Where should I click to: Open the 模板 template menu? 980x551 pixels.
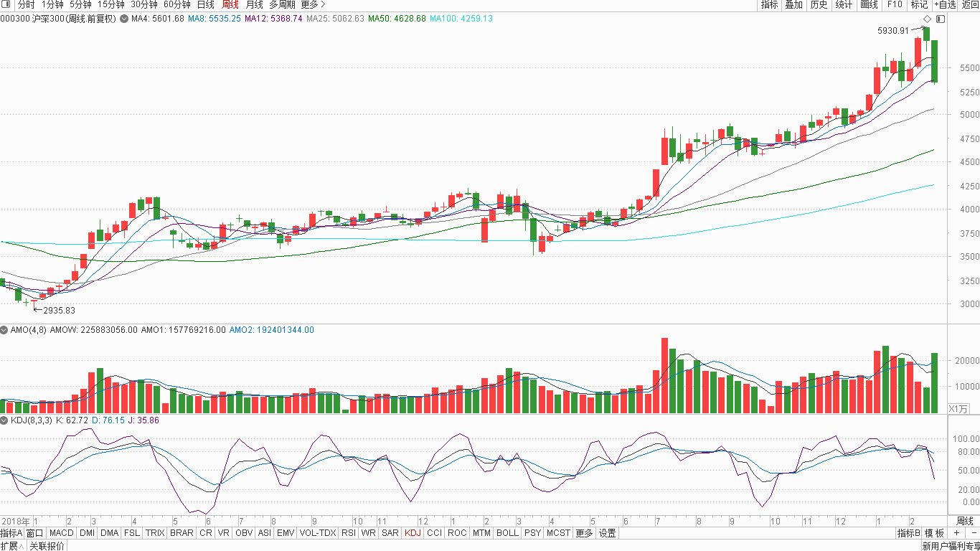(x=935, y=533)
